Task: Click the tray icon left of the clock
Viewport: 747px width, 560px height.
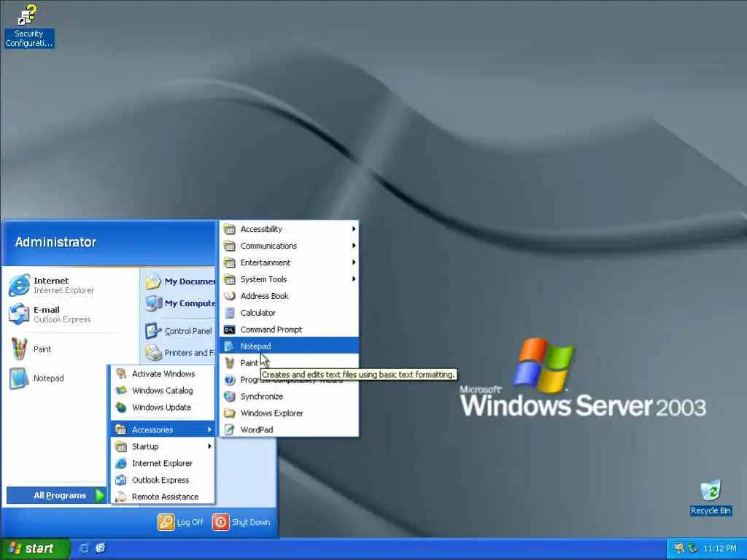Action: point(693,548)
